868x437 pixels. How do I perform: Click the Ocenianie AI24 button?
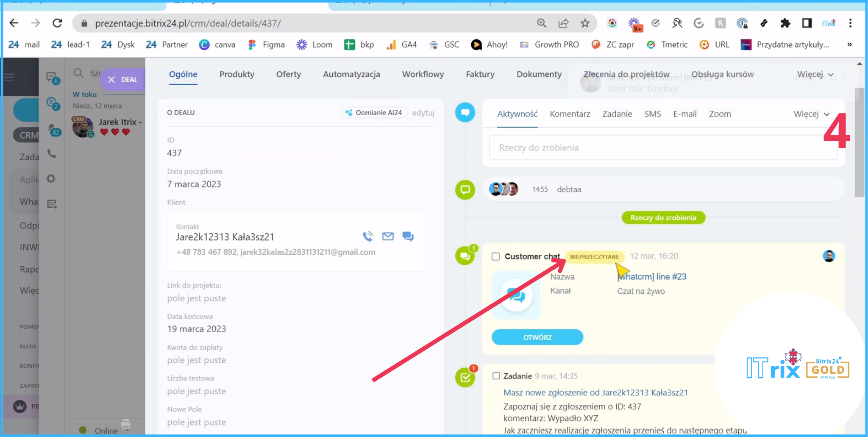tap(374, 113)
